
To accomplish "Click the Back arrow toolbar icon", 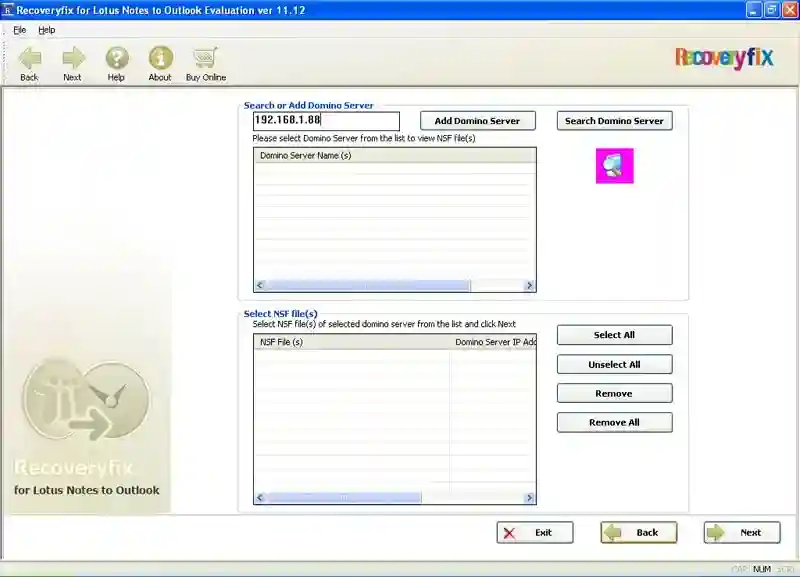I will (29, 59).
